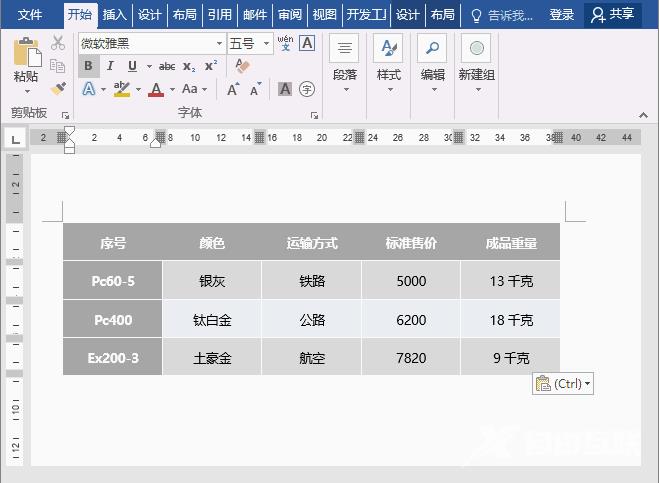
Task: Toggle Bold formatting
Action: [88, 66]
